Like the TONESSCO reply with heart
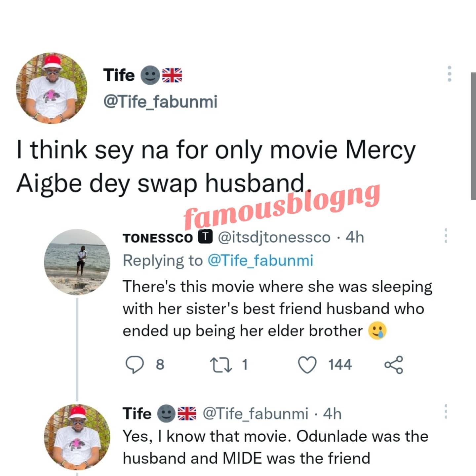 click(x=307, y=365)
